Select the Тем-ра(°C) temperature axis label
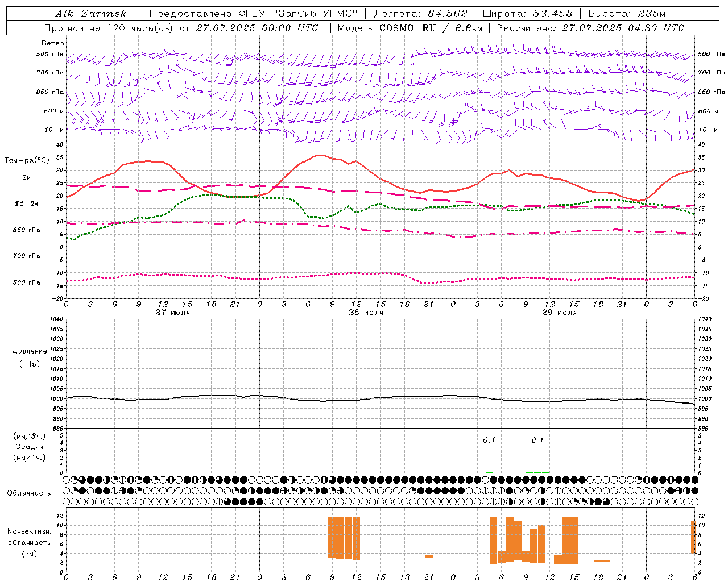 pos(27,161)
